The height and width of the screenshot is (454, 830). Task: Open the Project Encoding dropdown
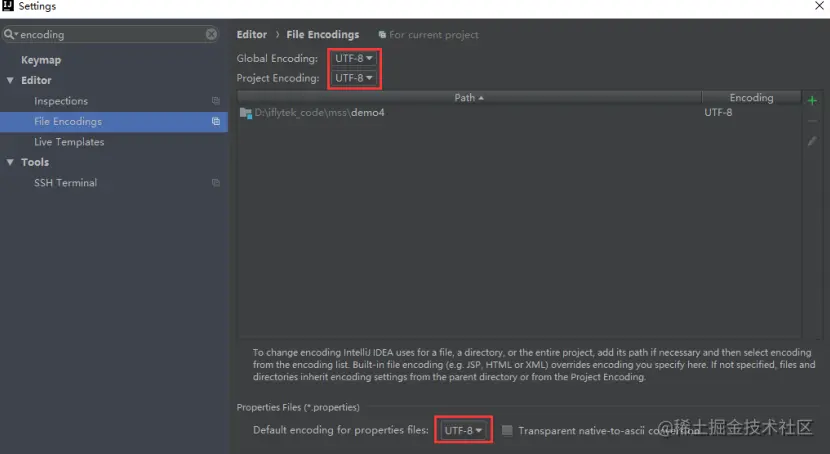pyautogui.click(x=354, y=78)
